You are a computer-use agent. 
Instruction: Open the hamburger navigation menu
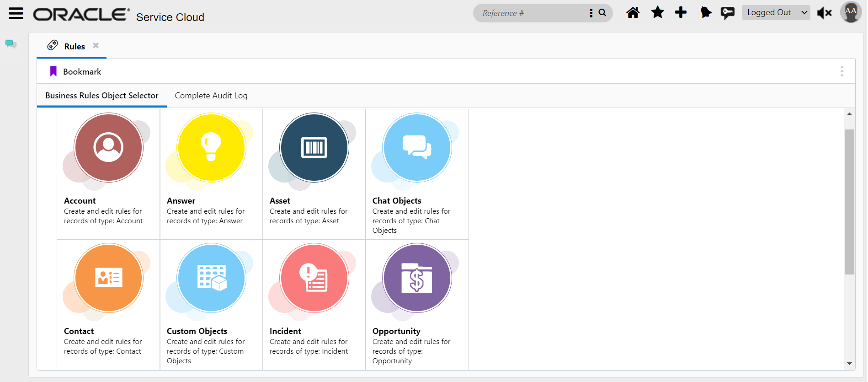point(16,13)
